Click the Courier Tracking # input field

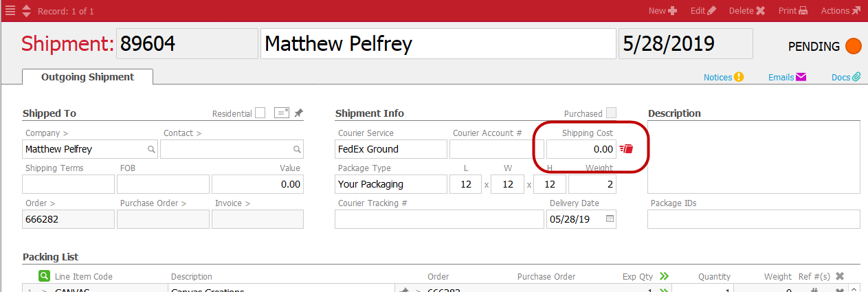(438, 219)
